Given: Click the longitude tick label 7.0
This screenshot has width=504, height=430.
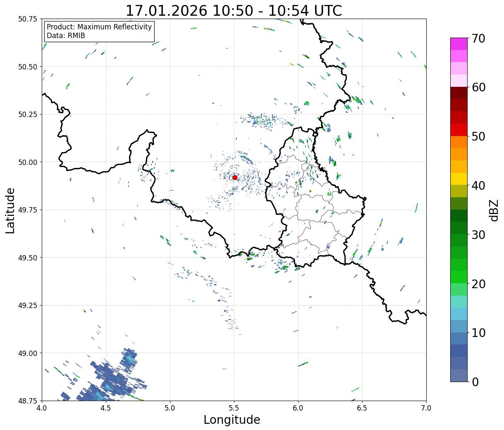Looking at the screenshot, I should coord(426,408).
